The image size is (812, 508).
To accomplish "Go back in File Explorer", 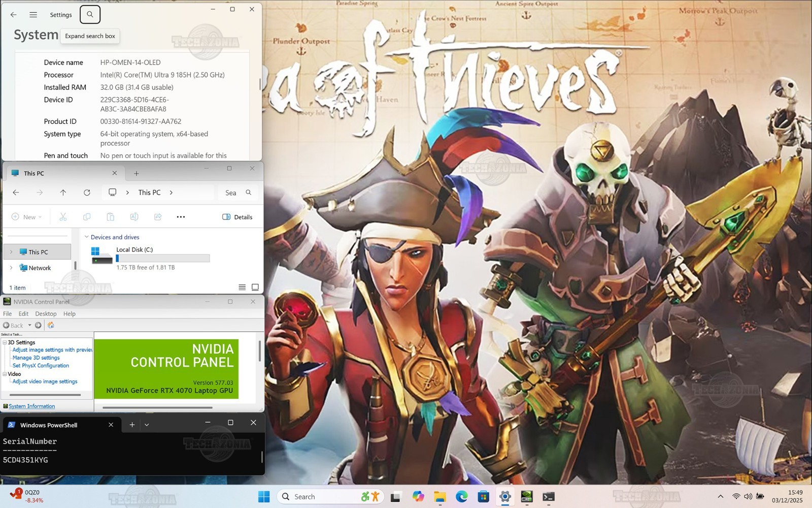I will click(16, 193).
